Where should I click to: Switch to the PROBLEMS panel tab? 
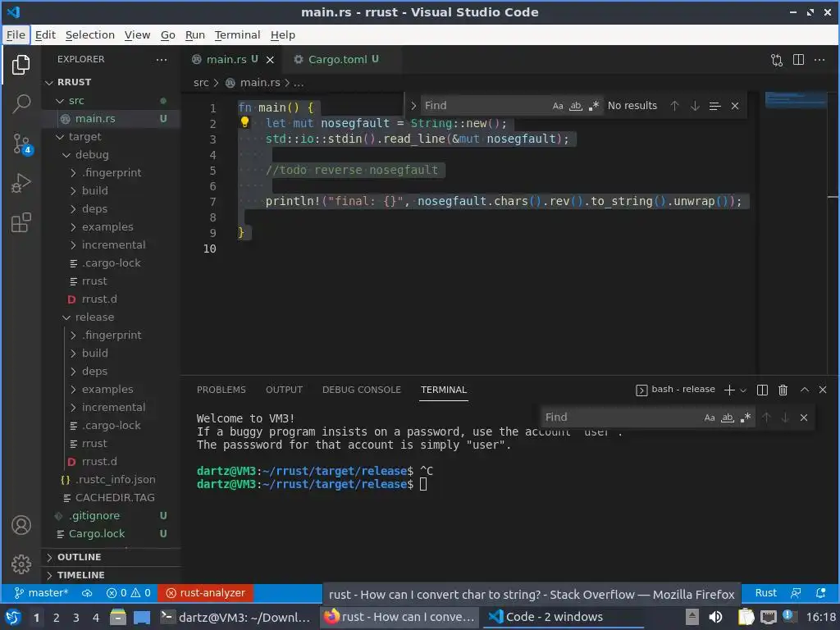(x=221, y=390)
